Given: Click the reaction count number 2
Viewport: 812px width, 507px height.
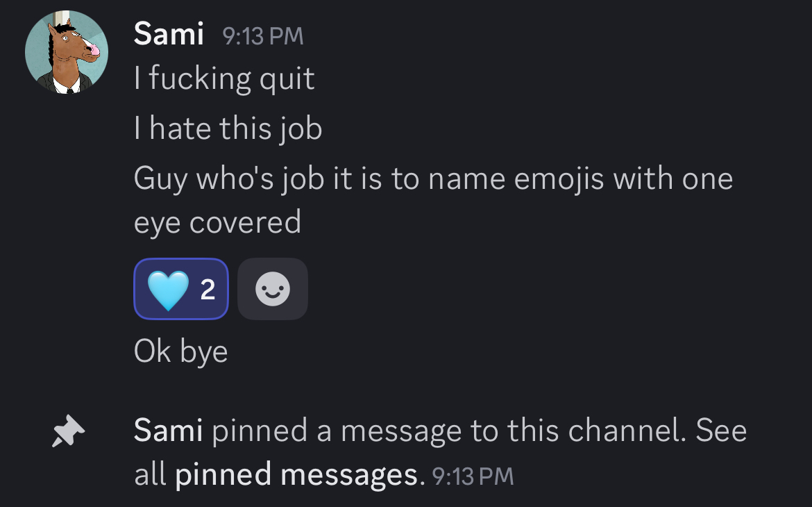Looking at the screenshot, I should pos(208,290).
